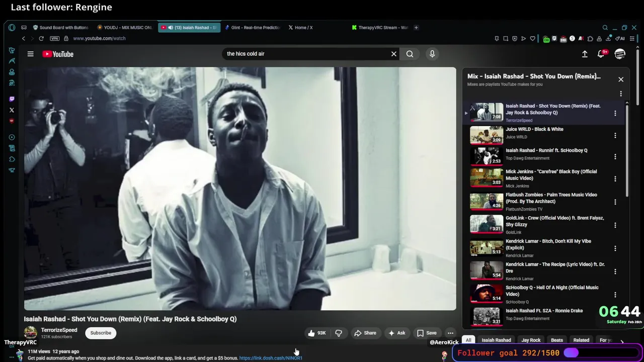Close the Mix playlist panel
The height and width of the screenshot is (362, 644).
[x=621, y=79]
